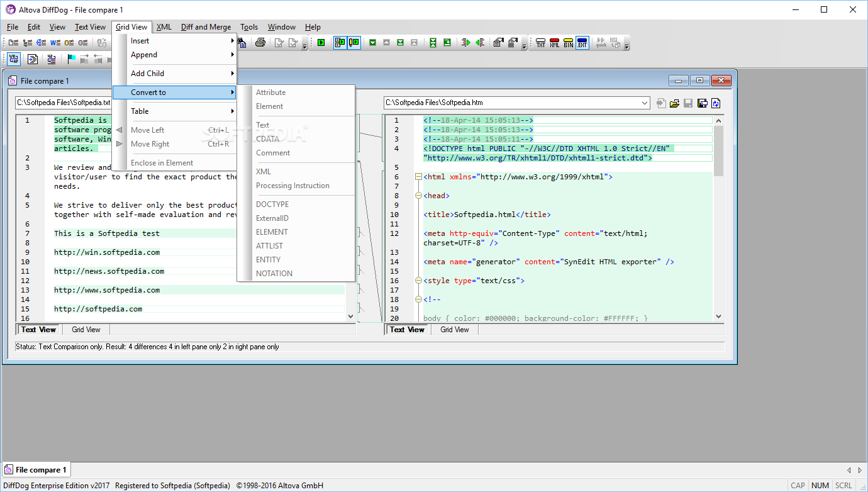Open the Text View menu
The width and height of the screenshot is (868, 492).
tap(90, 27)
